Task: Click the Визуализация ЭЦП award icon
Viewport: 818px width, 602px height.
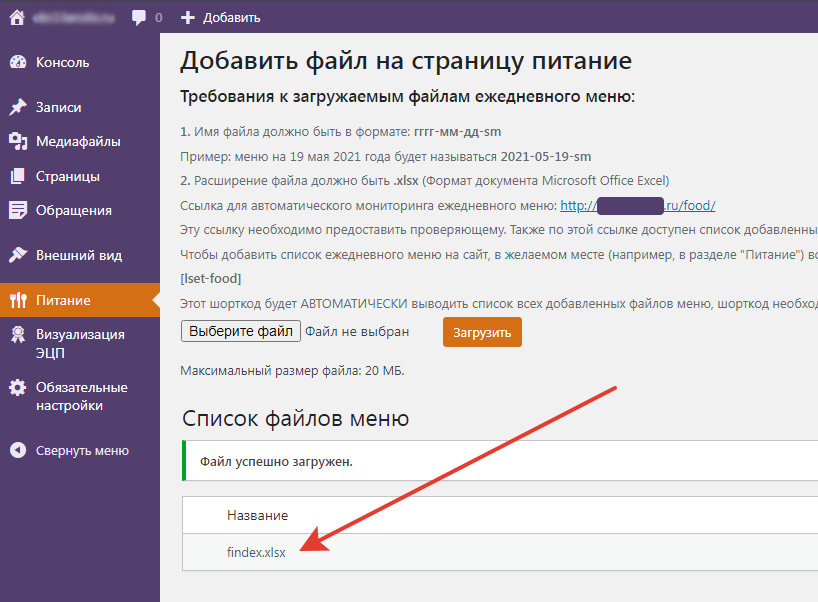Action: point(18,334)
